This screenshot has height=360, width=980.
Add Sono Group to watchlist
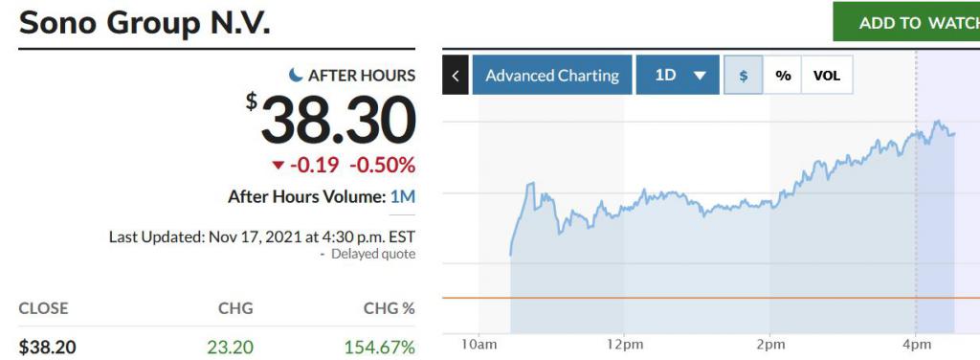point(906,23)
